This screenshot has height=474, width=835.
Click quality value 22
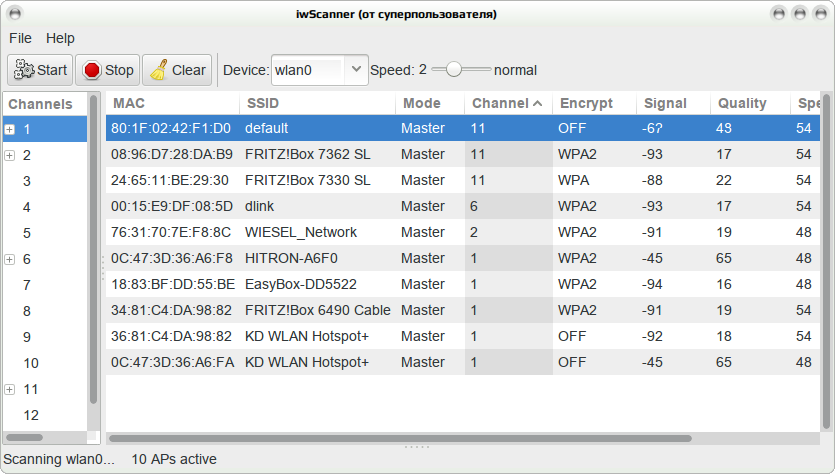(x=723, y=181)
